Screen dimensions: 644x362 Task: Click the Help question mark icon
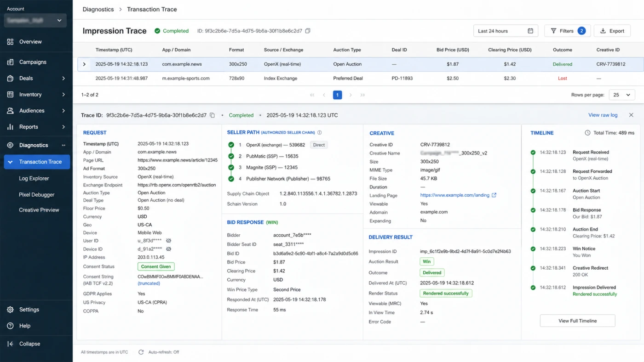(x=10, y=326)
